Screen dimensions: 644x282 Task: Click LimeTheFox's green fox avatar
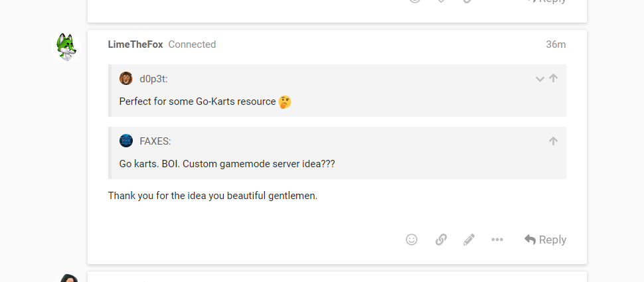66,47
